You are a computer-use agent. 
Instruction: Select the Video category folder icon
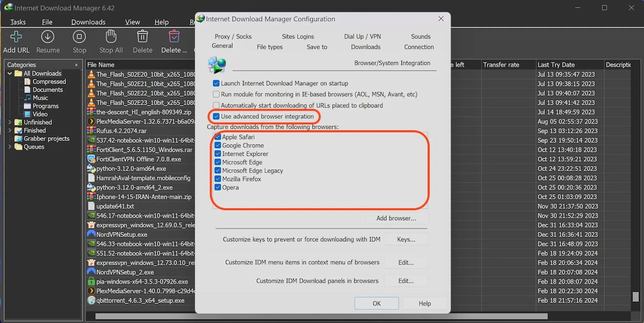[x=28, y=114]
